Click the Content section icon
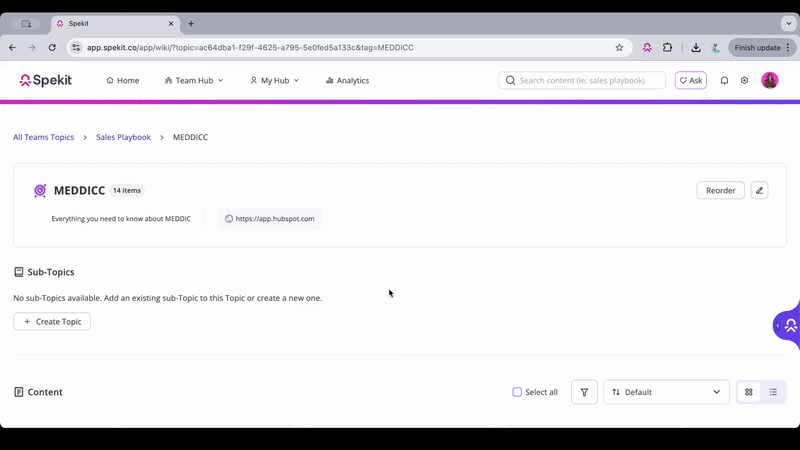Screen dimensions: 800x450 tap(19, 392)
